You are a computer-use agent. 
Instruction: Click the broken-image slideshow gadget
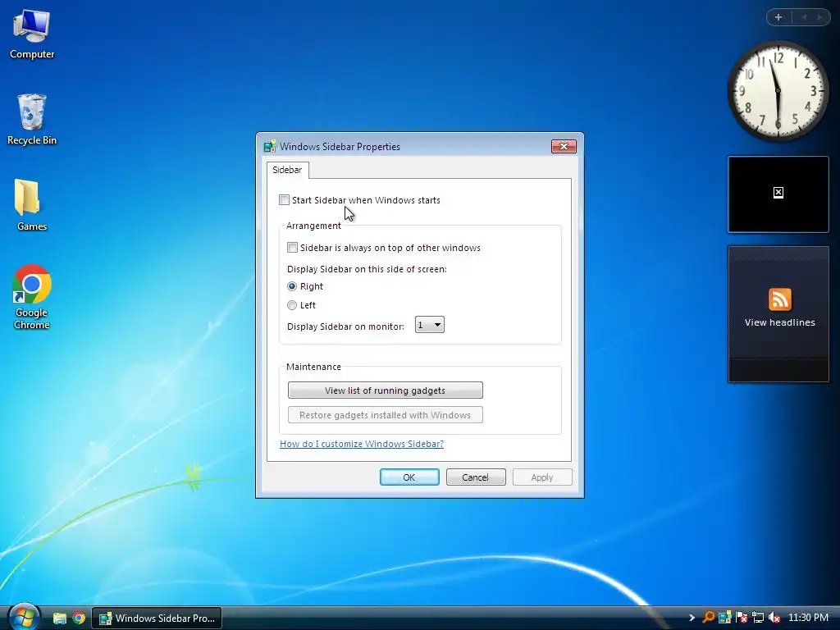(x=778, y=194)
